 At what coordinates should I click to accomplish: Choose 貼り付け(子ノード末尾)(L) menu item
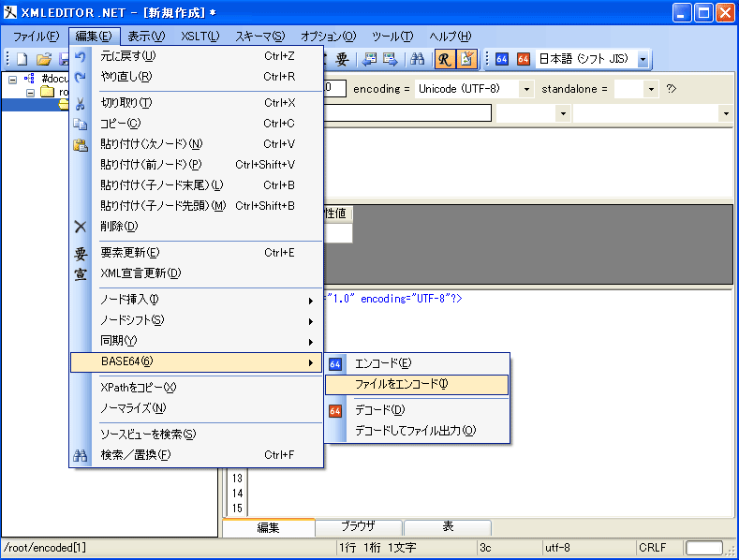(196, 185)
